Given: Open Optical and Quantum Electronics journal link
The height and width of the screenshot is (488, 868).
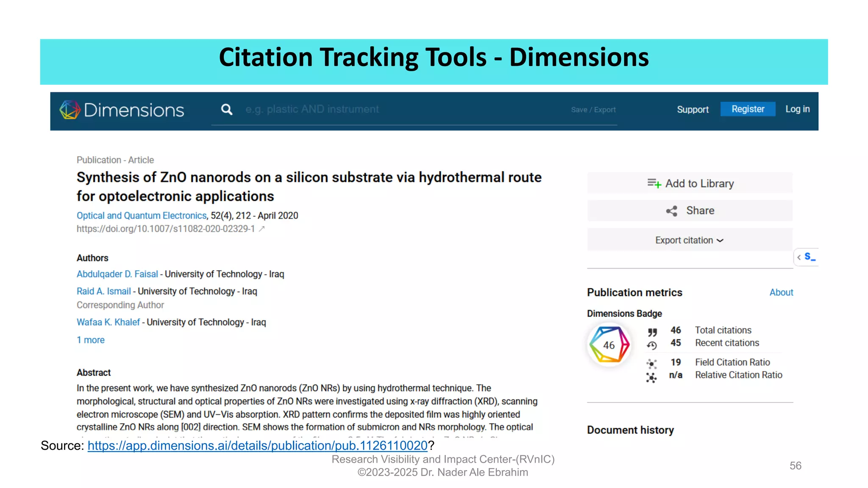Looking at the screenshot, I should tap(142, 216).
